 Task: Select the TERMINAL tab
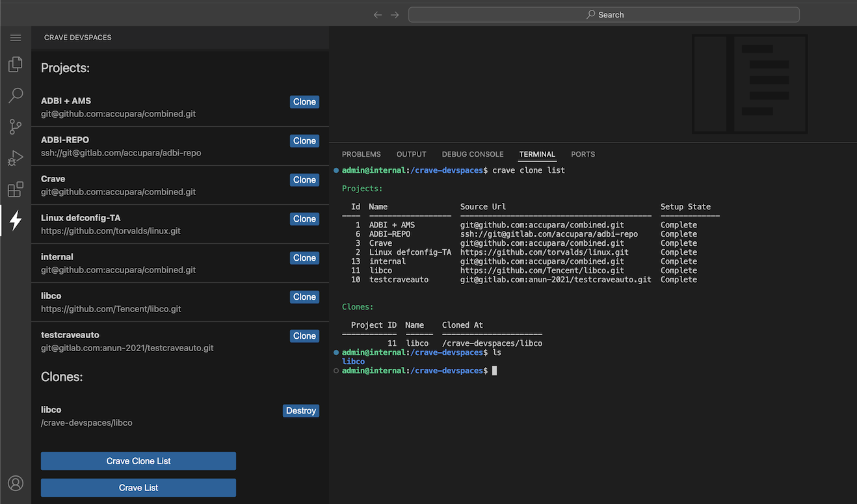537,154
